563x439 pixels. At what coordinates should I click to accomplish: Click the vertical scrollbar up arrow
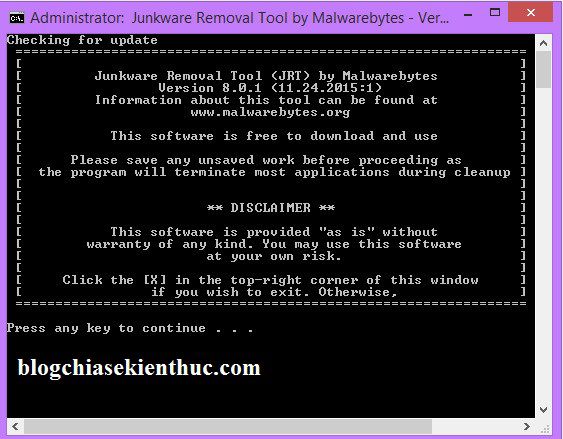(544, 43)
